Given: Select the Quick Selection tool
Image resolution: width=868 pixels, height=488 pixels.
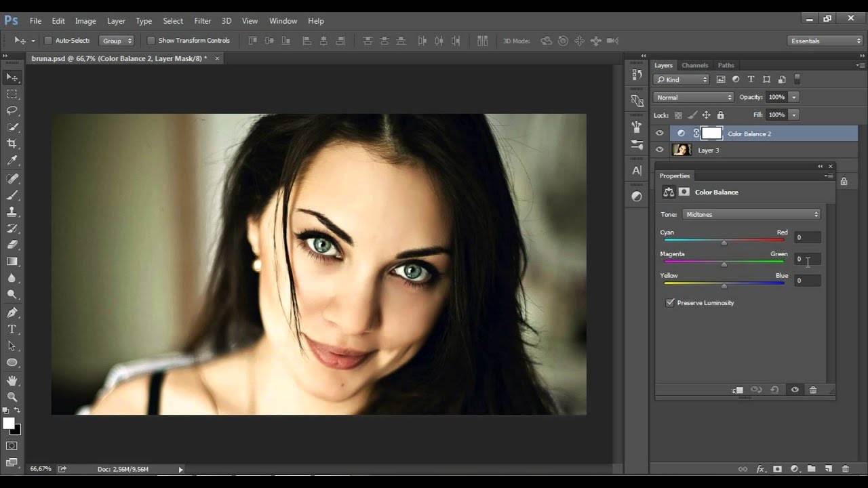Looking at the screenshot, I should [12, 127].
